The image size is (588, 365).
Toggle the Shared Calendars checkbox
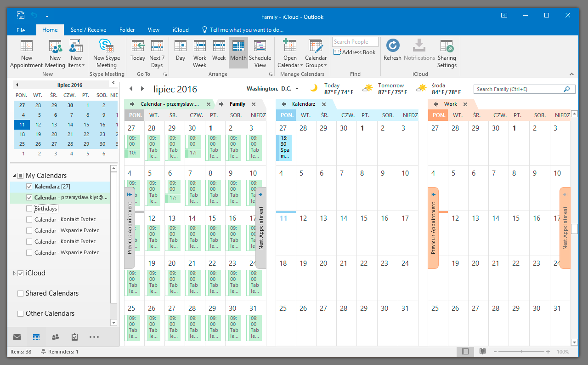coord(20,293)
